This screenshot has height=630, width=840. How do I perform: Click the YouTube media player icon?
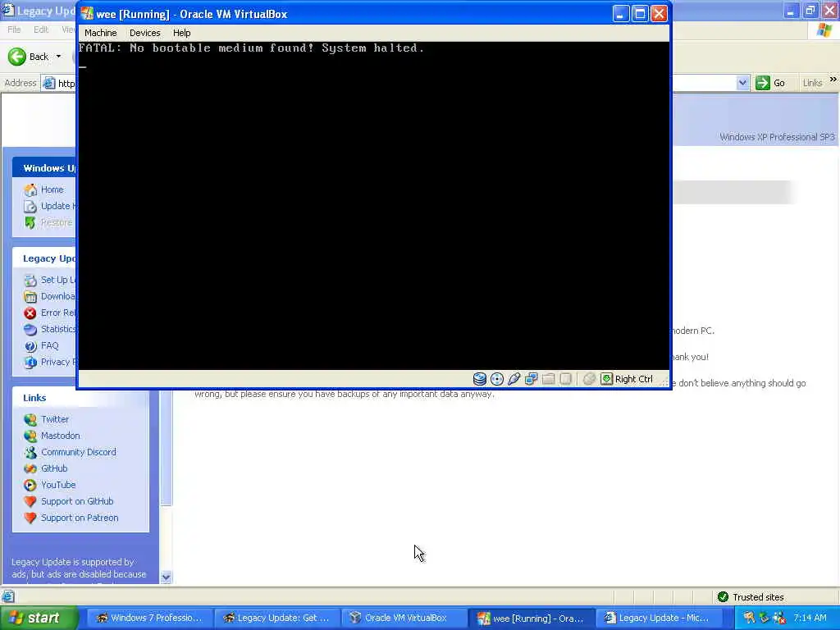coord(30,485)
